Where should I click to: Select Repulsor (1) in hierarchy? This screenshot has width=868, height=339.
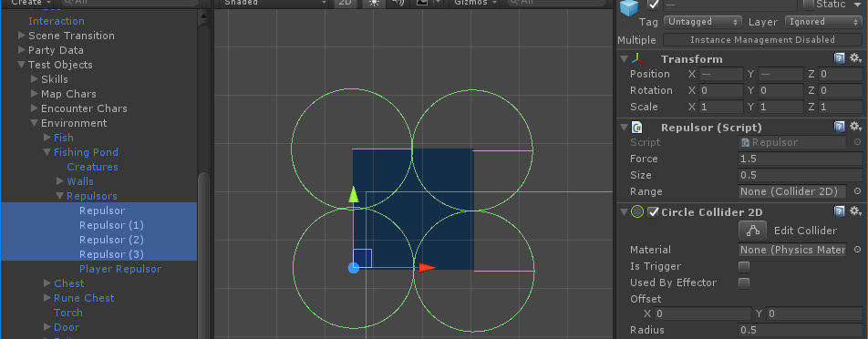pyautogui.click(x=111, y=225)
